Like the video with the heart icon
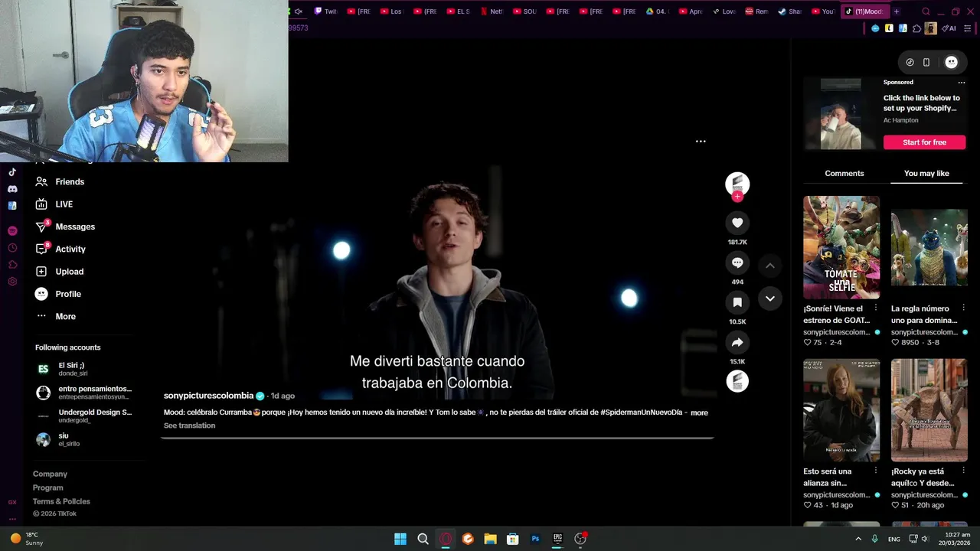This screenshot has width=980, height=551. tap(737, 223)
